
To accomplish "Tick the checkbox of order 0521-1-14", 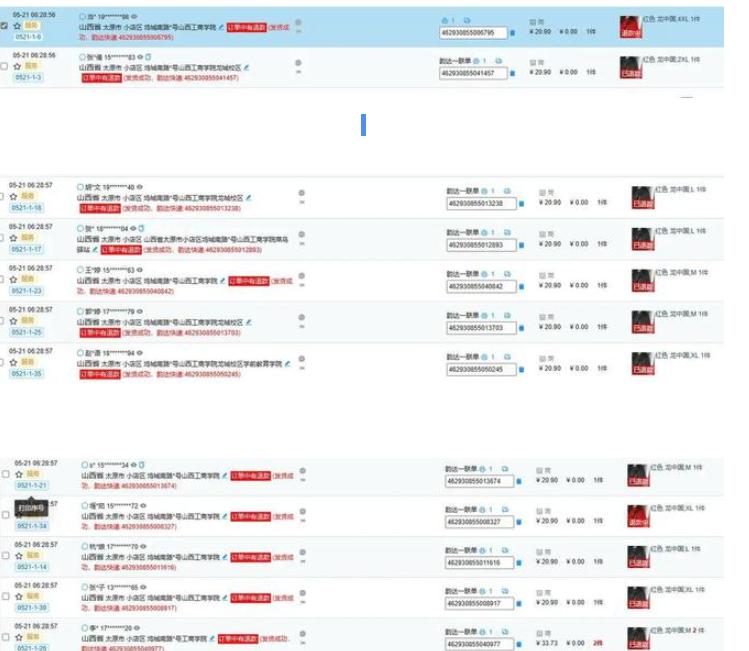I will click(x=6, y=555).
